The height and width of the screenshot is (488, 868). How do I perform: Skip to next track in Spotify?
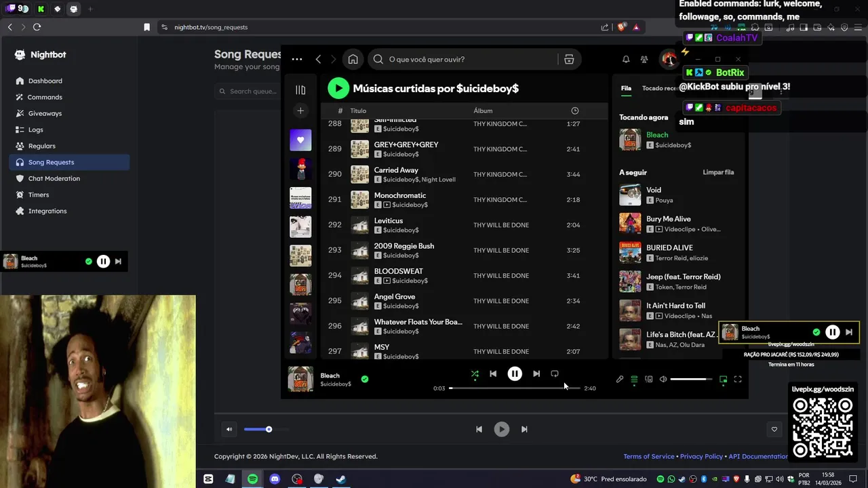tap(536, 373)
